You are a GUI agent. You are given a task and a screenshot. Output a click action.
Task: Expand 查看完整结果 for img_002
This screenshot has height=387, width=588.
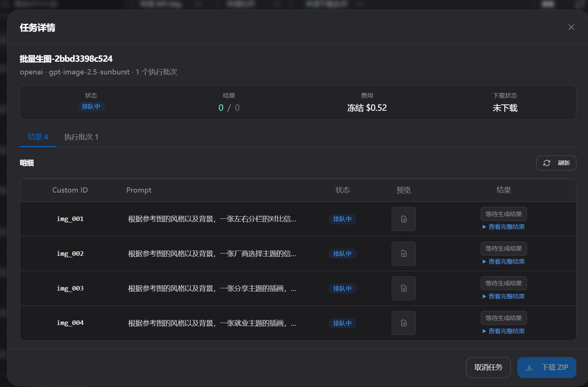(x=504, y=262)
